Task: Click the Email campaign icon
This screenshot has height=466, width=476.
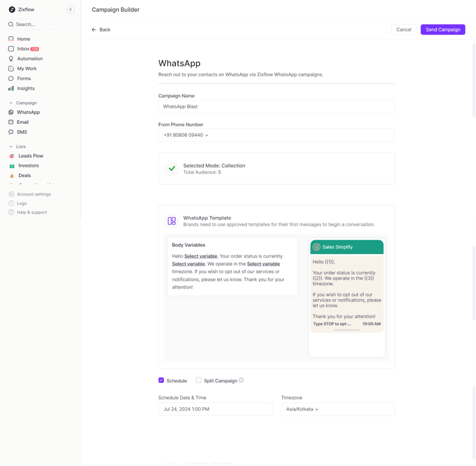Action: (11, 122)
